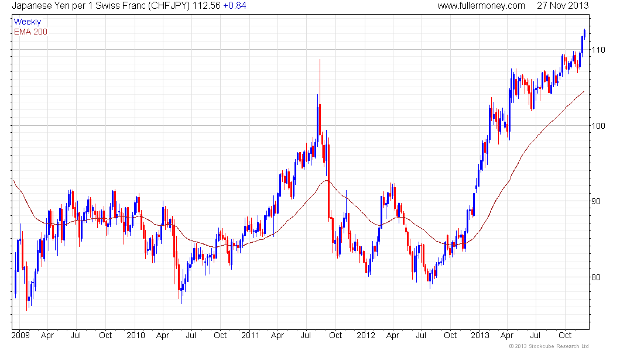Click the Apr label following 2009
Image resolution: width=644 pixels, height=351 pixels.
pyautogui.click(x=47, y=335)
